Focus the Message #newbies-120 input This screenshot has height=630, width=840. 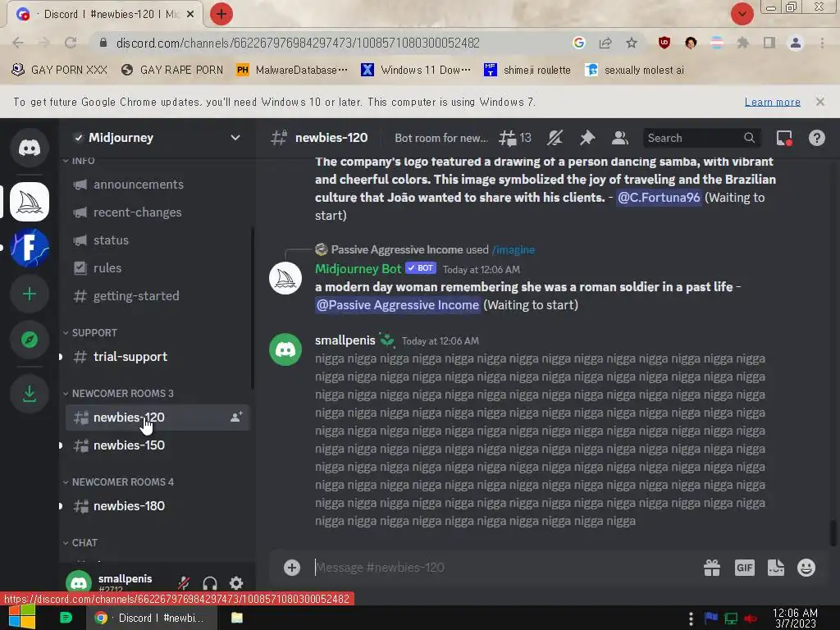pos(503,568)
